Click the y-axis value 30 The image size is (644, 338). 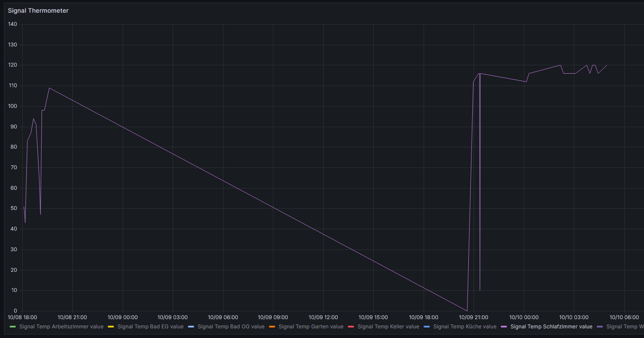click(x=14, y=249)
